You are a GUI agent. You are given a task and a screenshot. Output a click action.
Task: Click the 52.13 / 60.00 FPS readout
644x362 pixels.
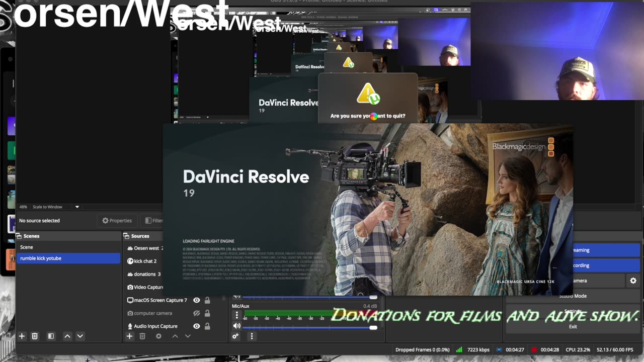pyautogui.click(x=615, y=350)
